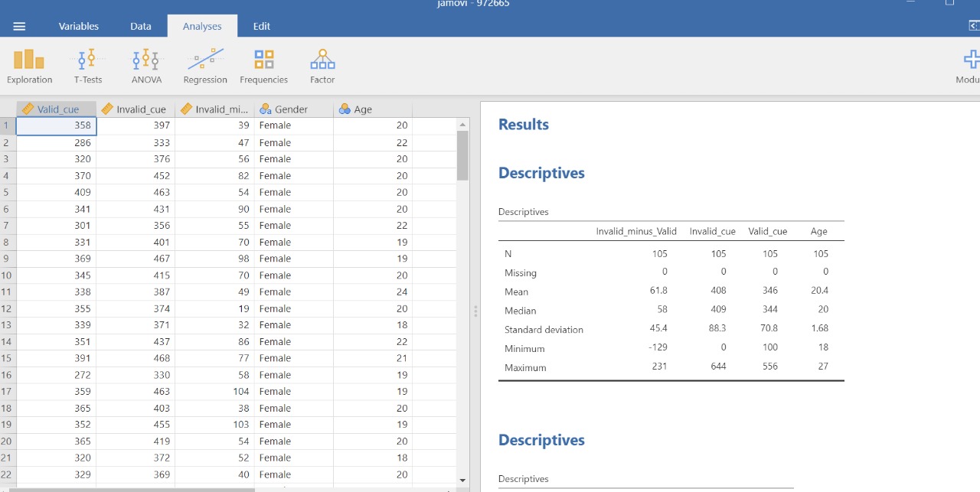The height and width of the screenshot is (492, 980).
Task: Select the second Descriptives analysis heading
Action: [x=541, y=440]
